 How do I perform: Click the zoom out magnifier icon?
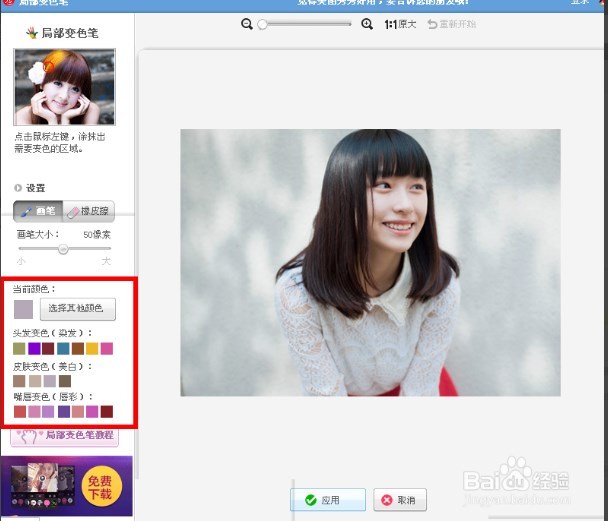coord(247,24)
